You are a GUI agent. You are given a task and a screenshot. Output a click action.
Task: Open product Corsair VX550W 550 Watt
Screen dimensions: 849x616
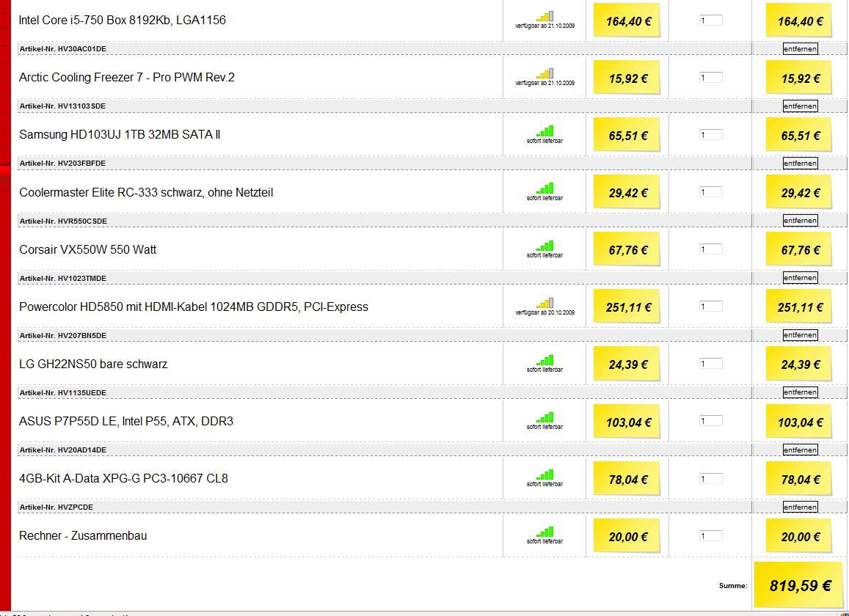[x=88, y=249]
